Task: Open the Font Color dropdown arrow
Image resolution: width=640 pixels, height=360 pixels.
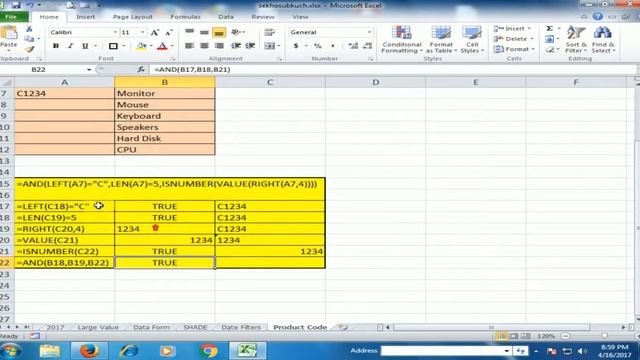Action: click(x=172, y=46)
